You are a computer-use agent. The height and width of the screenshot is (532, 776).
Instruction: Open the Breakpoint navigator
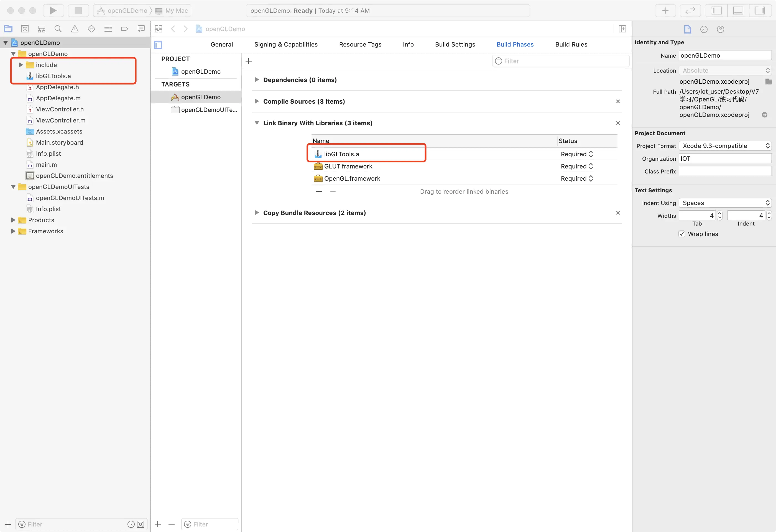click(124, 29)
